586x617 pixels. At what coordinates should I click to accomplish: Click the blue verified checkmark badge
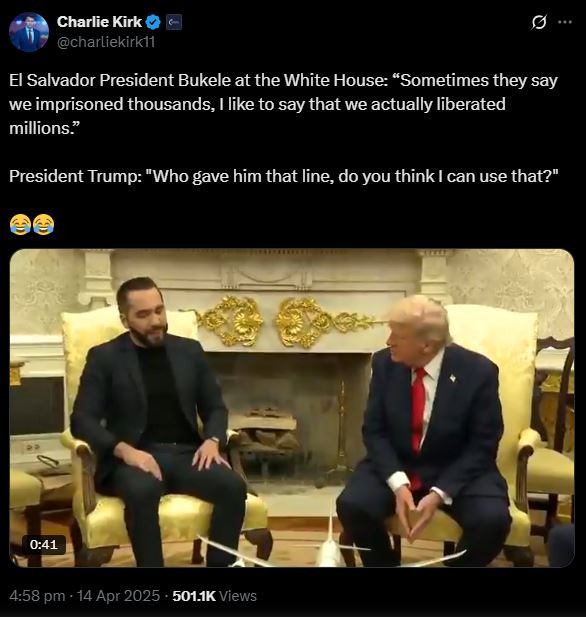(153, 22)
